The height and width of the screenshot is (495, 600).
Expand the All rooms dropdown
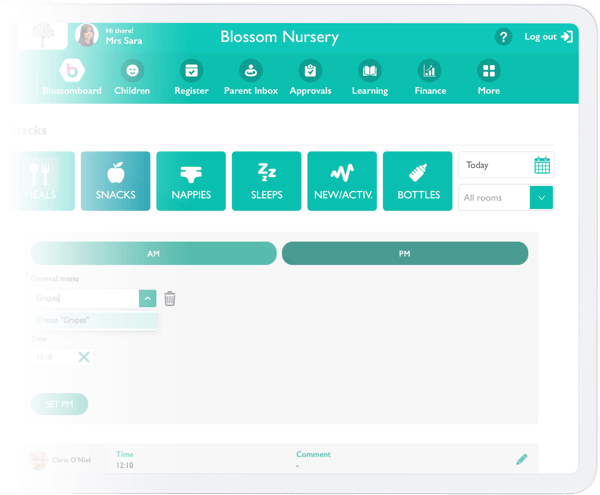(x=541, y=198)
